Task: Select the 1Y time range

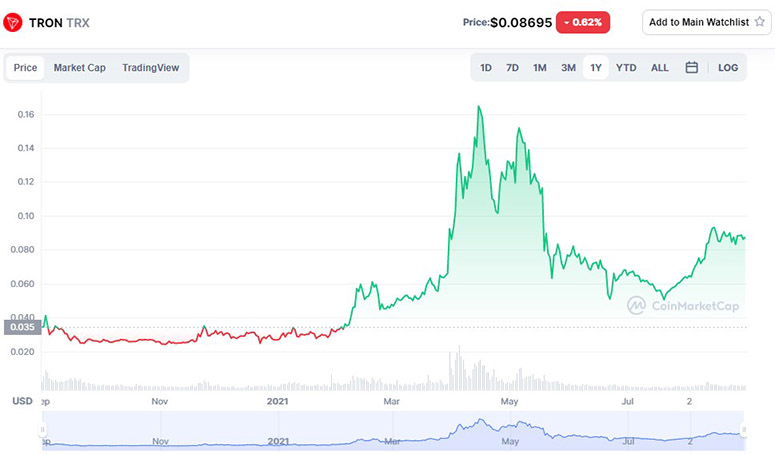Action: (596, 68)
